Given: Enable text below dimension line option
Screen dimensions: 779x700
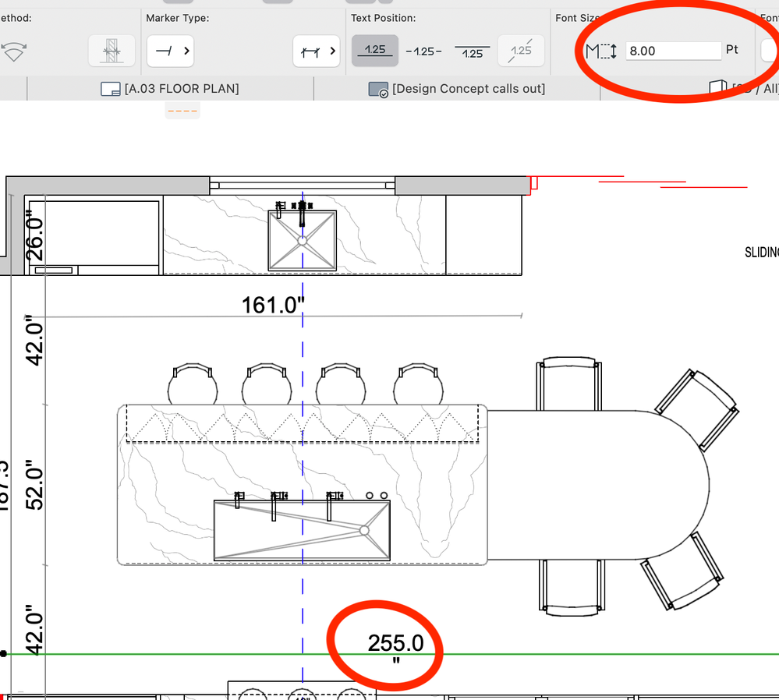Looking at the screenshot, I should click(473, 51).
